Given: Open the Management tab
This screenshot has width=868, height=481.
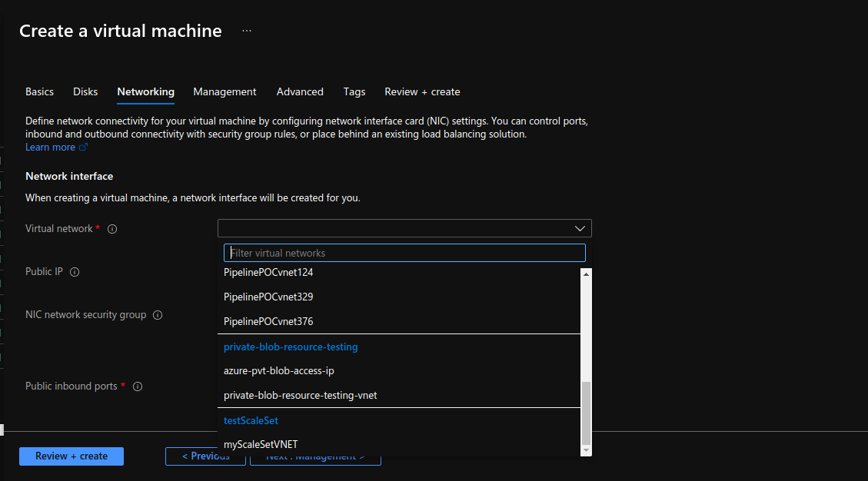Looking at the screenshot, I should click(x=224, y=92).
